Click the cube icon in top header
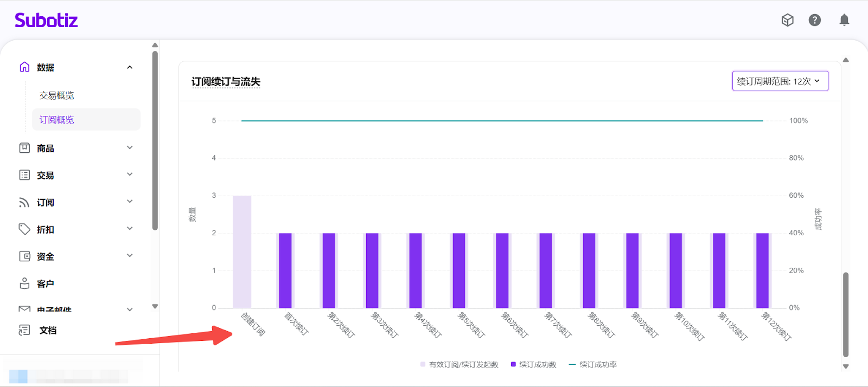Screen dimensions: 868x387 tap(787, 20)
